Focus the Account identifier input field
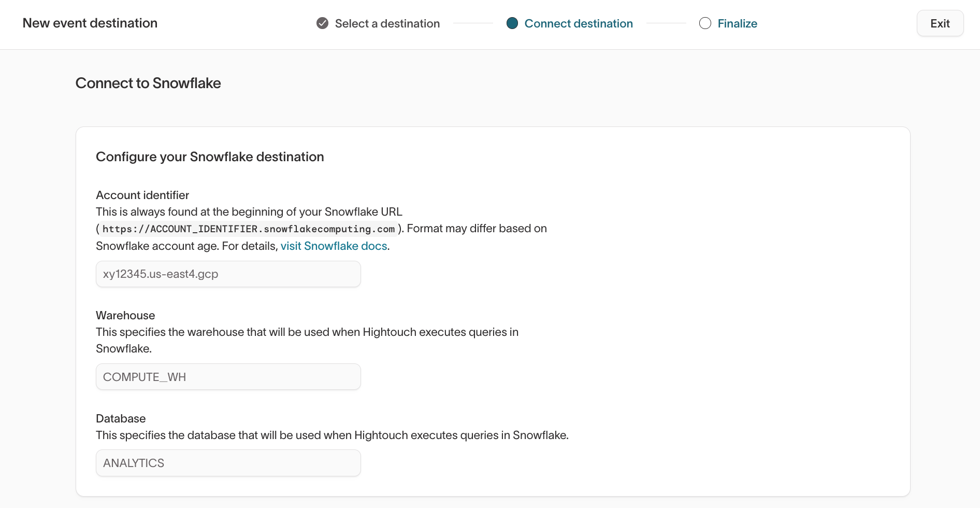The width and height of the screenshot is (980, 508). point(228,274)
